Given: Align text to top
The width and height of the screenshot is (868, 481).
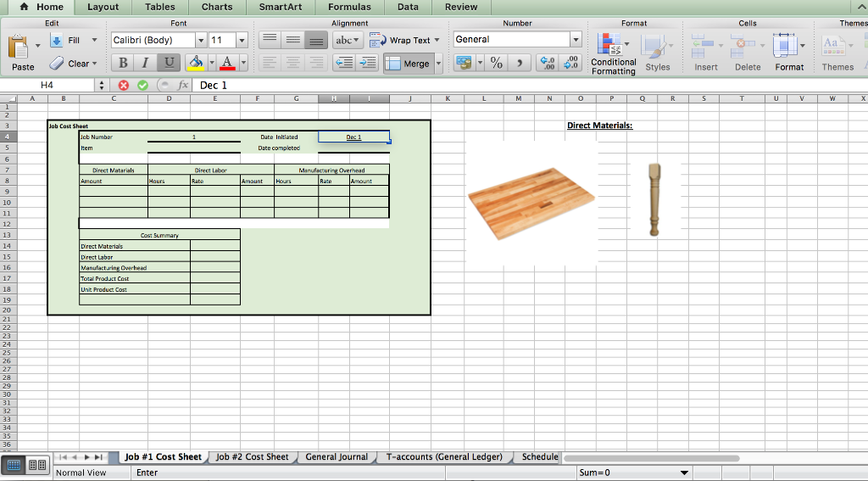Looking at the screenshot, I should (x=270, y=40).
